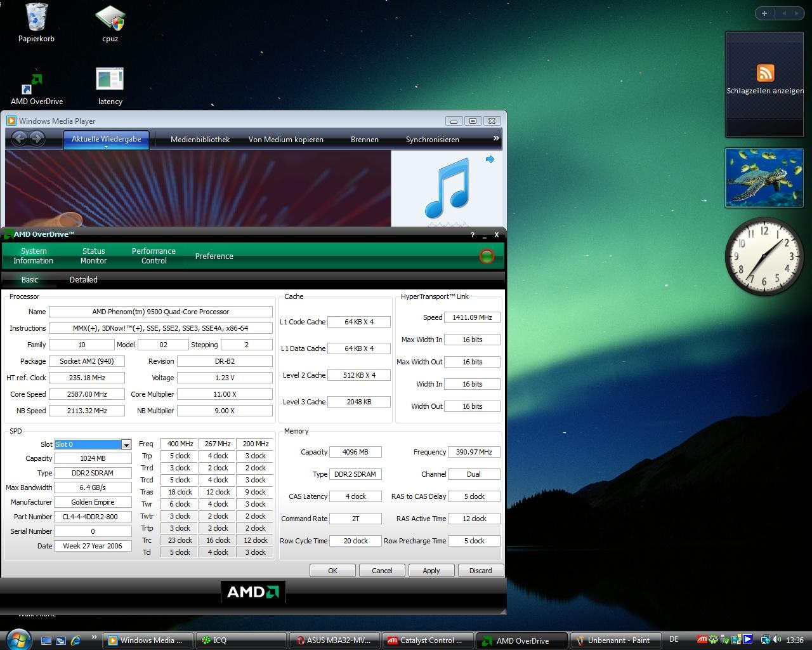Click Windows Media Player forward arrow
The width and height of the screenshot is (812, 650).
[37, 138]
